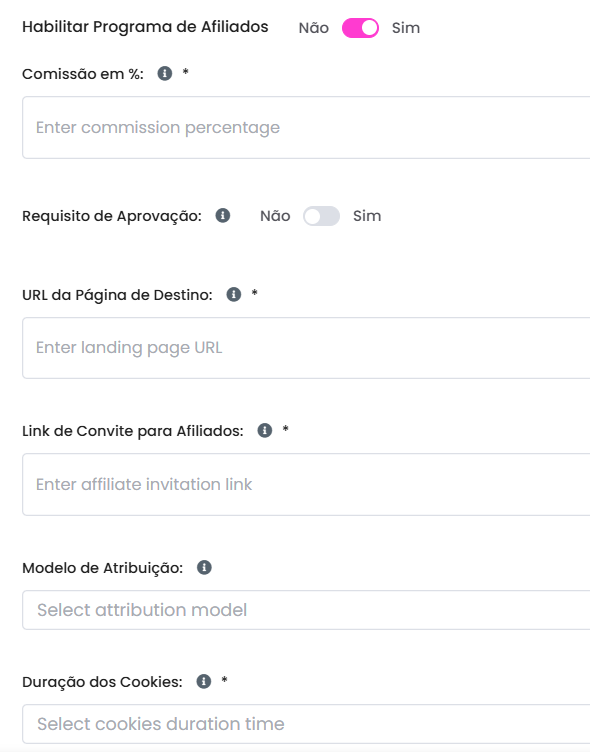Click the Não label for Habilitar Programa
This screenshot has width=590, height=752.
pyautogui.click(x=314, y=28)
